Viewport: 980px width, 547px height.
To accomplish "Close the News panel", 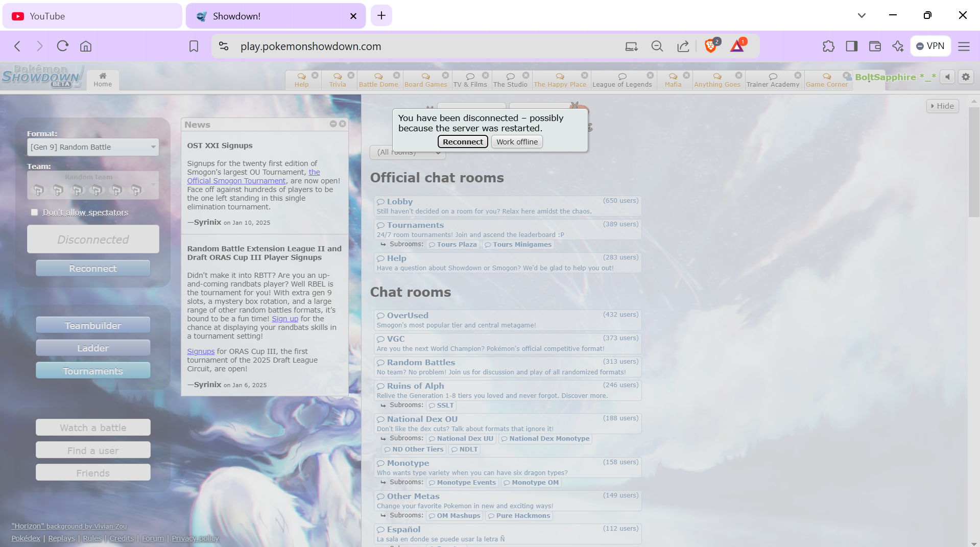I will click(x=343, y=124).
